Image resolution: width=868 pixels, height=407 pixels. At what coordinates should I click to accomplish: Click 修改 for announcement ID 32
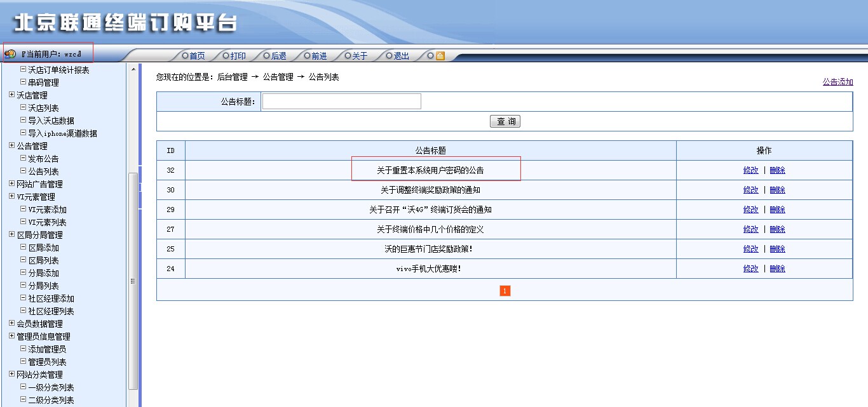point(750,170)
